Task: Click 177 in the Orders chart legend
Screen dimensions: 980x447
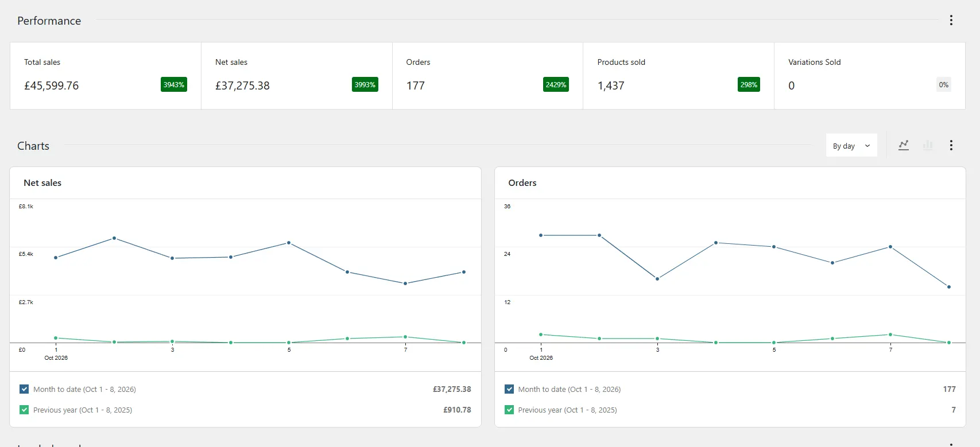Action: coord(950,389)
